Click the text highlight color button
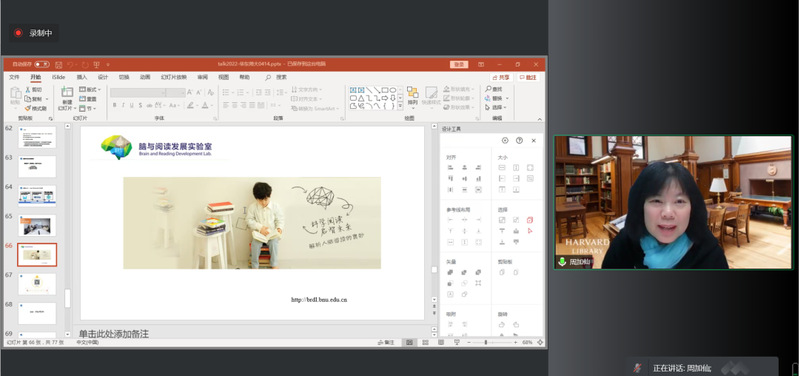The height and width of the screenshot is (376, 799). [x=190, y=105]
